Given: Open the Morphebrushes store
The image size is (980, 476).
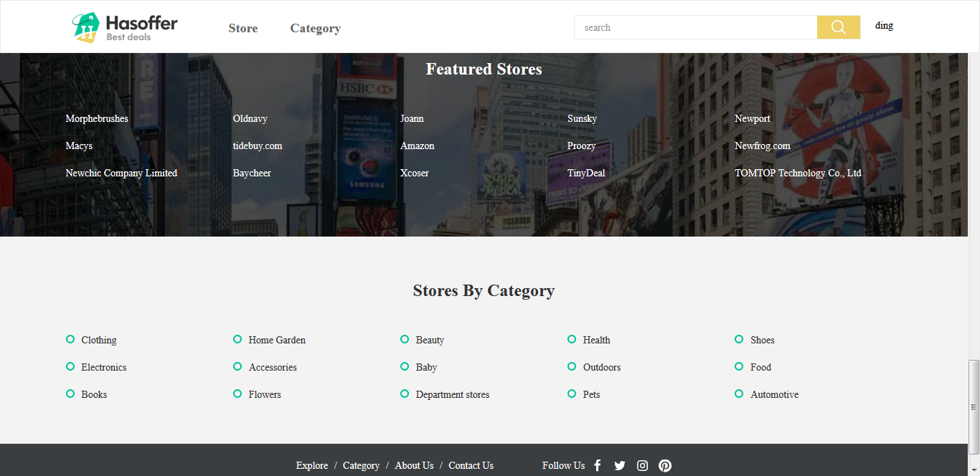Looking at the screenshot, I should coord(97,118).
